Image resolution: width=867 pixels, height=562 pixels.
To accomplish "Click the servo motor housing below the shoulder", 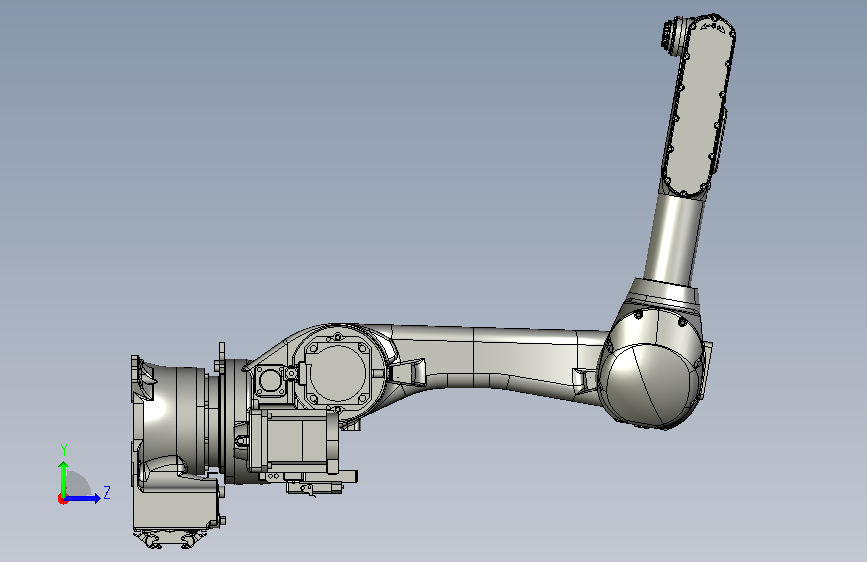I will [292, 441].
